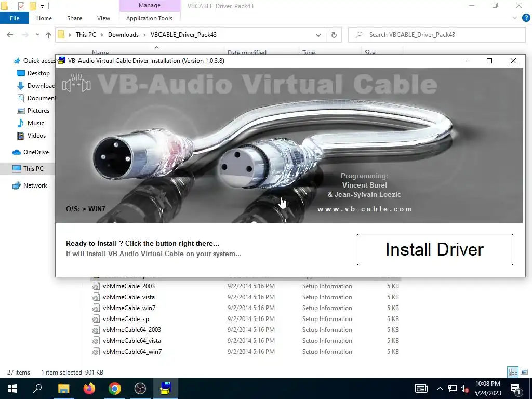Go forward using Explorer forward arrow
This screenshot has height=399, width=532.
[x=25, y=35]
